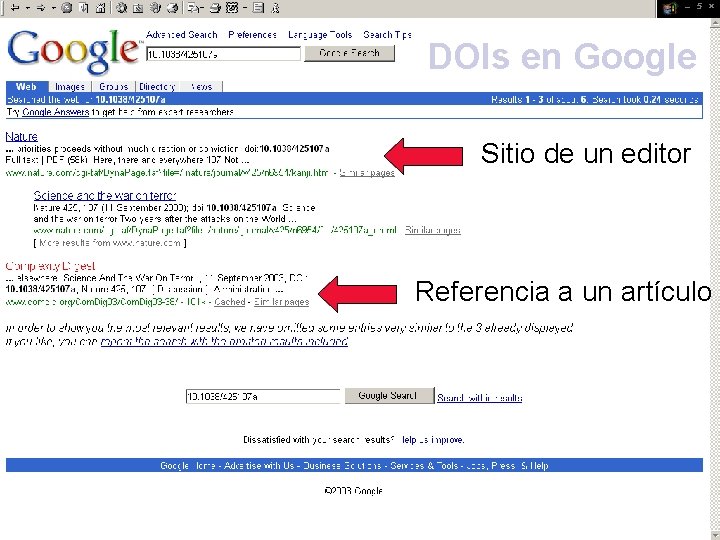This screenshot has height=540, width=720.
Task: Go back with the Back arrow
Action: pyautogui.click(x=14, y=7)
